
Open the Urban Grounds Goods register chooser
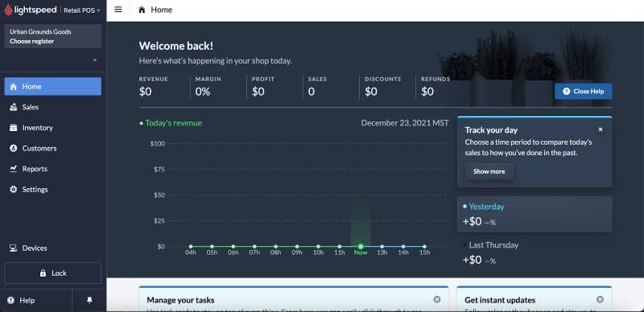(52, 36)
